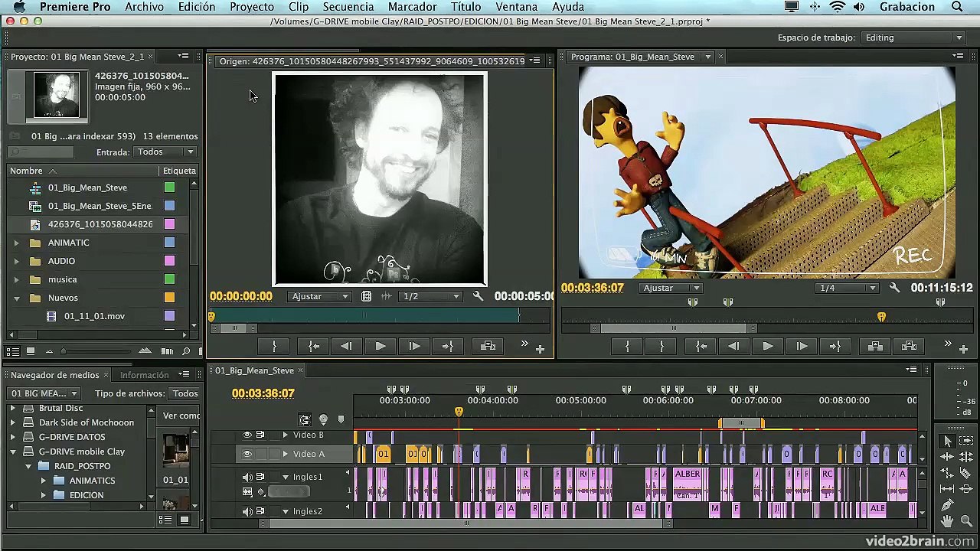The image size is (980, 551).
Task: Play the Program monitor sequence
Action: coord(768,347)
